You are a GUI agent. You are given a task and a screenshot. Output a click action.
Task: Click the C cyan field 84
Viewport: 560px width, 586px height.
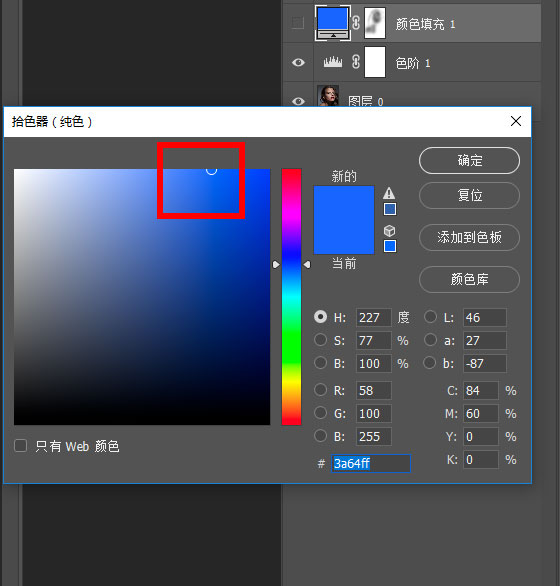click(x=481, y=391)
